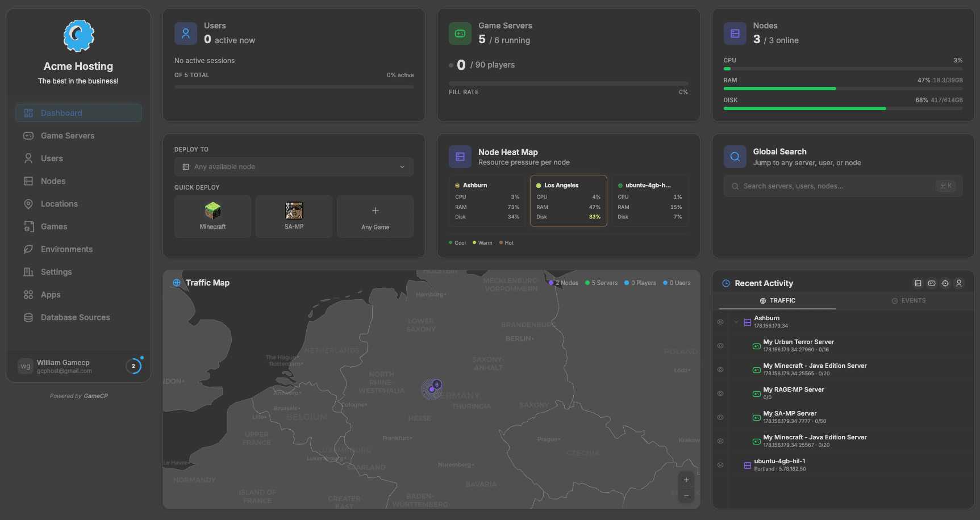
Task: Open the Game Servers section in the sidebar
Action: tap(67, 135)
